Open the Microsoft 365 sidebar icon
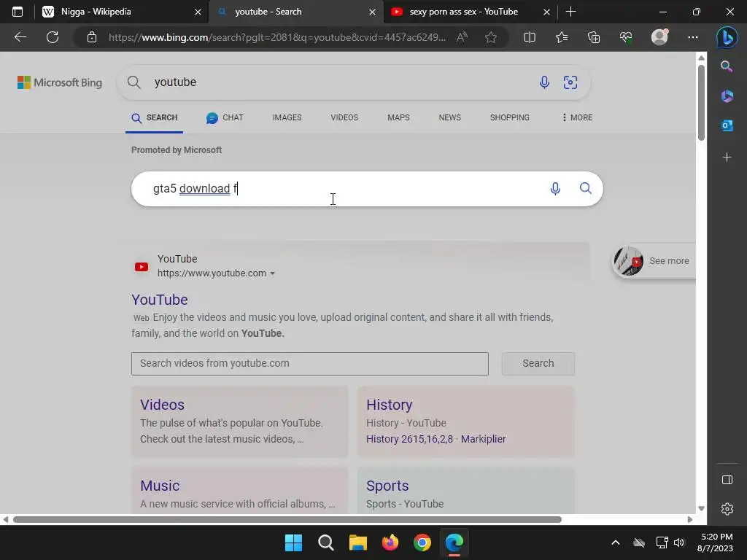Viewport: 747px width, 560px height. pyautogui.click(x=727, y=96)
